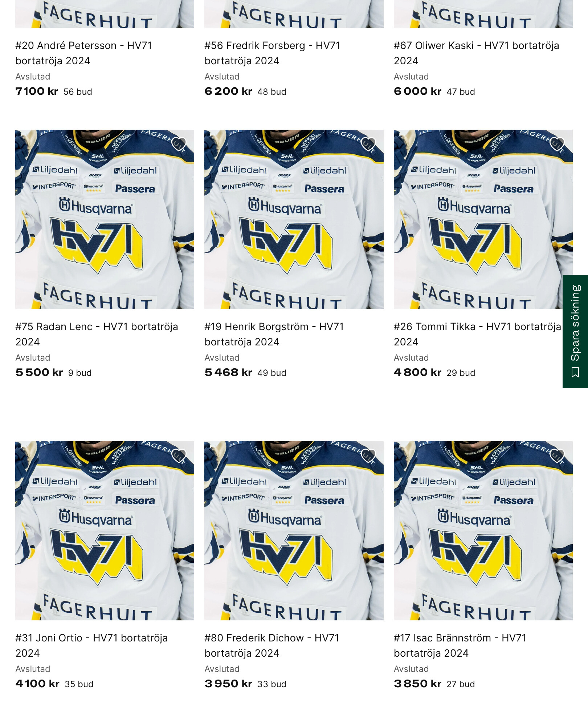Favorite the #17 Isac Brännström jersey heart icon
The width and height of the screenshot is (588, 709).
tap(558, 455)
